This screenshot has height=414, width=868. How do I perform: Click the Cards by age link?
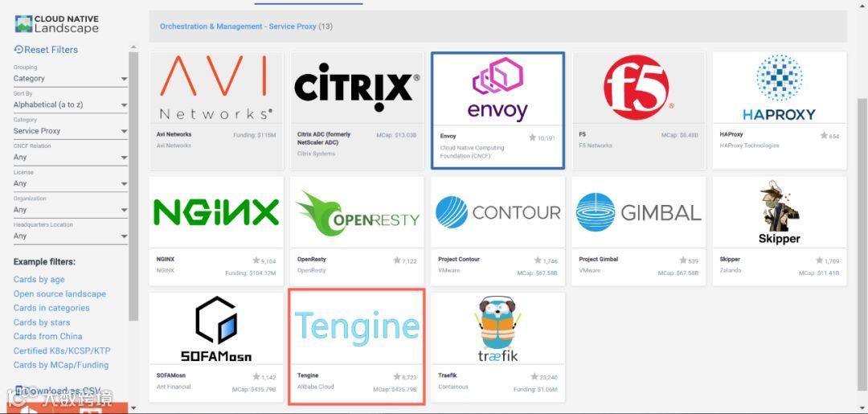coord(39,280)
